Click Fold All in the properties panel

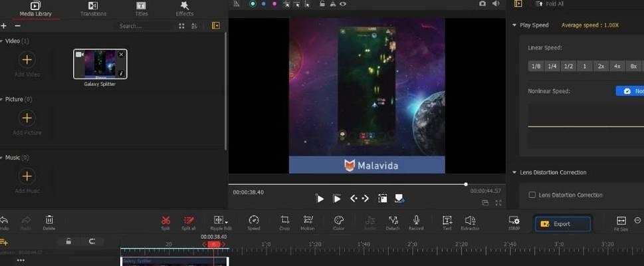(550, 4)
